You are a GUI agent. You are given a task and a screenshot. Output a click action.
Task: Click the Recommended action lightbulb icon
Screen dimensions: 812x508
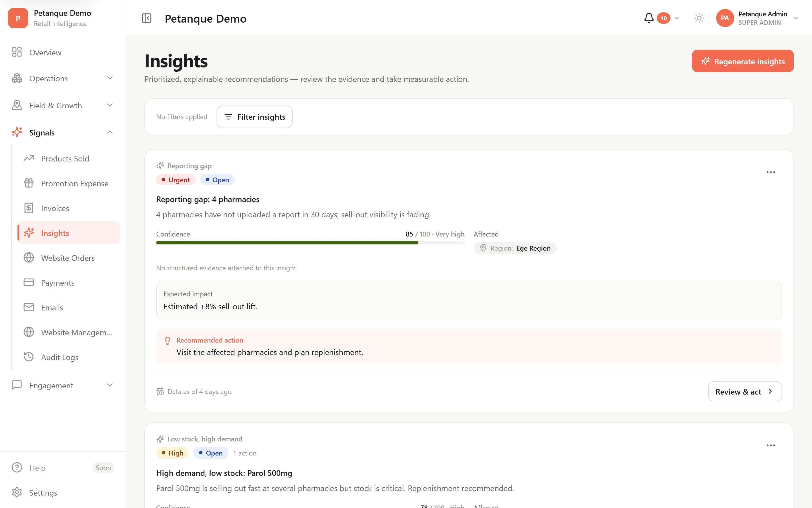pyautogui.click(x=167, y=341)
